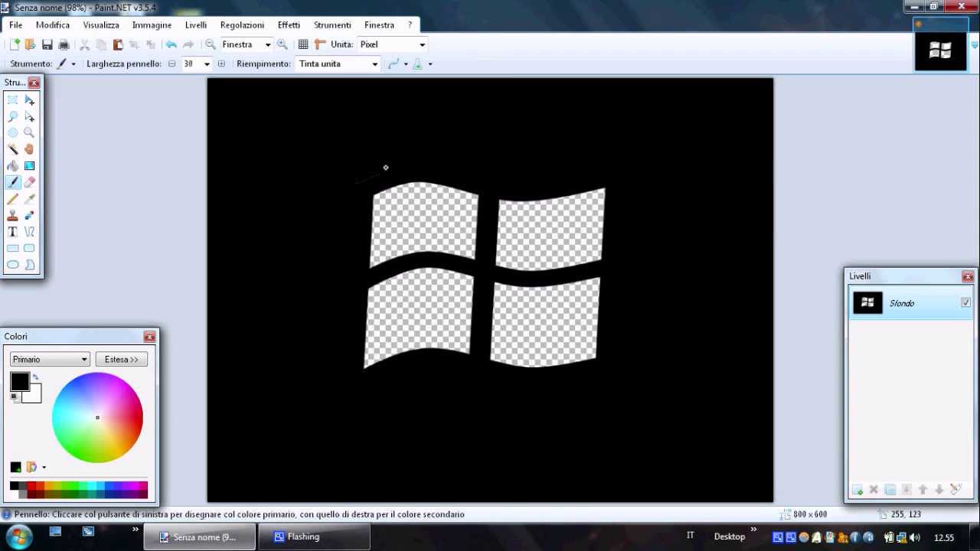Screen dimensions: 980x551
Task: Increase brush width plus button
Action: point(221,64)
